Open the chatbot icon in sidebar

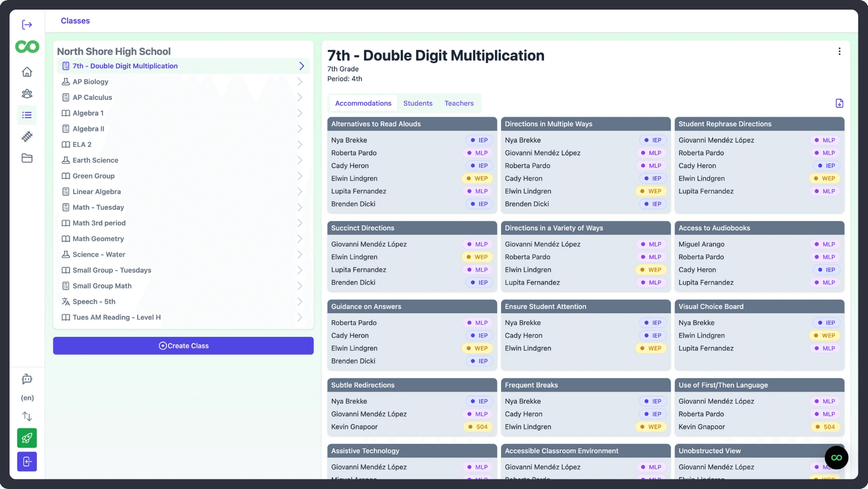point(27,379)
